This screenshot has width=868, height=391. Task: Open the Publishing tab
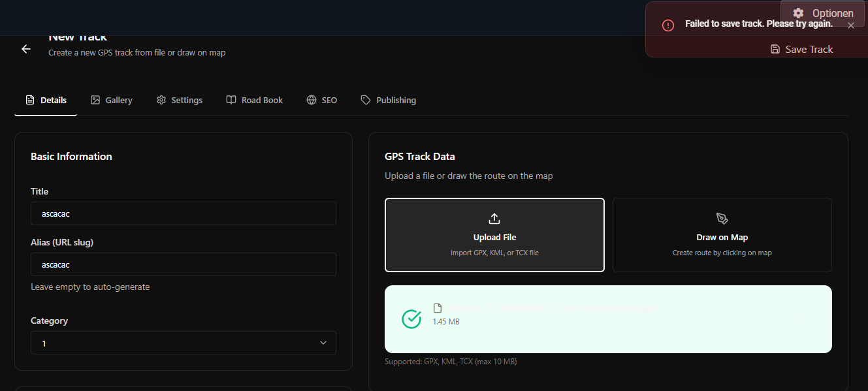pos(389,100)
